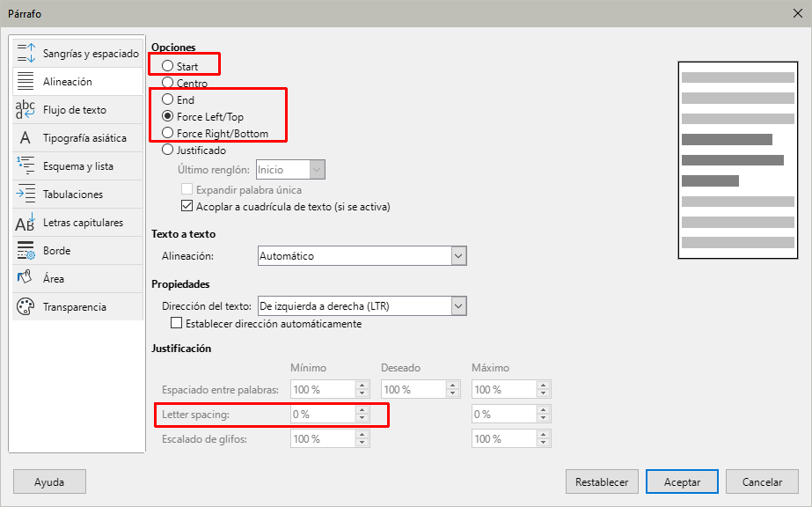Enable Establecer dirección automáticamente checkbox

pyautogui.click(x=176, y=324)
